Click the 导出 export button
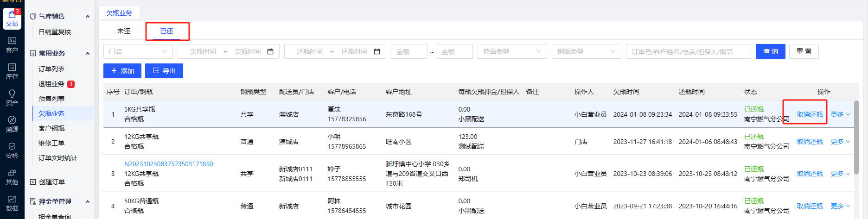The width and height of the screenshot is (868, 219). (x=164, y=71)
